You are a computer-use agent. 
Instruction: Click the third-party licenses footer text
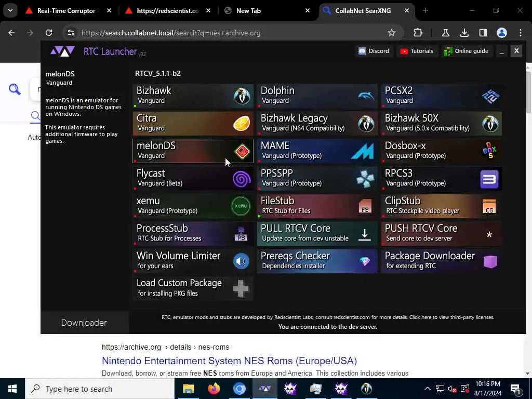click(x=451, y=317)
